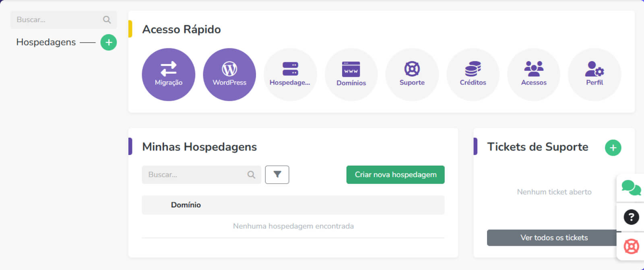Select Hospedagens in the sidebar
The width and height of the screenshot is (644, 270).
click(46, 42)
